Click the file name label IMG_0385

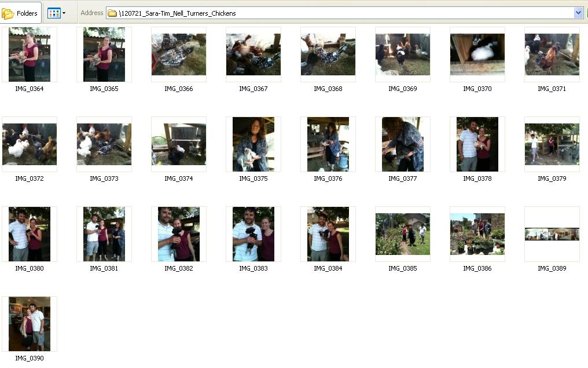(402, 268)
